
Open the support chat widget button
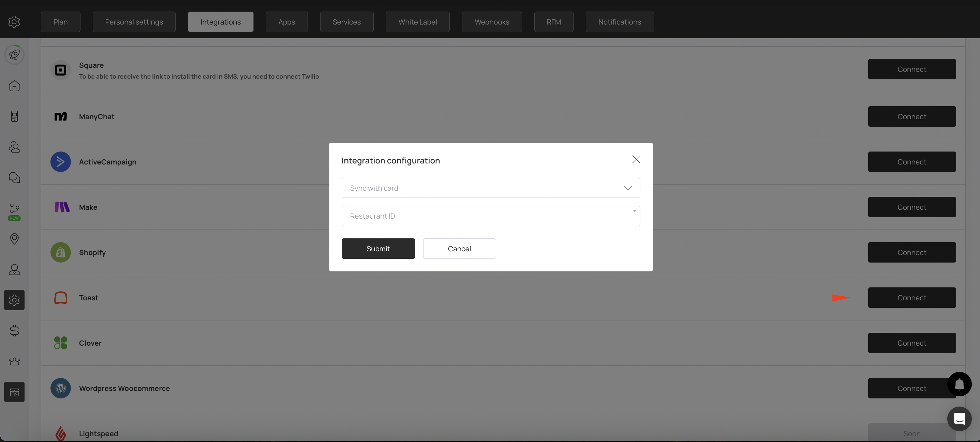(x=959, y=419)
